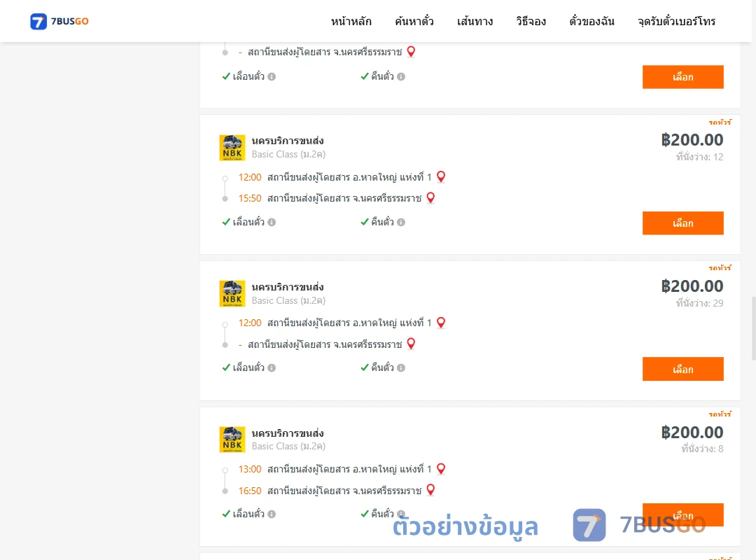Open map pin on the topmost partial card
Screen dimensions: 756x560
(x=411, y=52)
